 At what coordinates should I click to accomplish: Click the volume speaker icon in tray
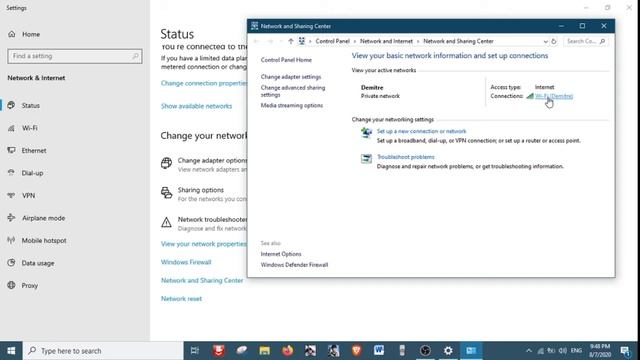coord(563,351)
